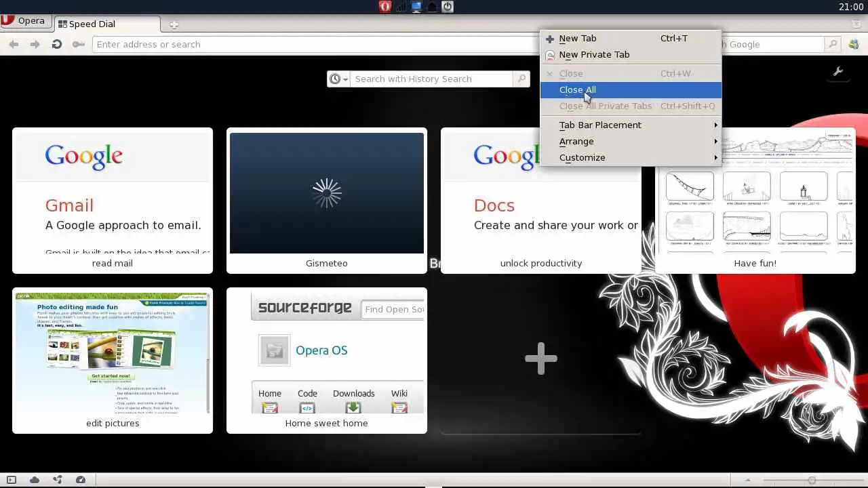Open the Opera main menu button
Screen dimensions: 868x488
pos(25,21)
